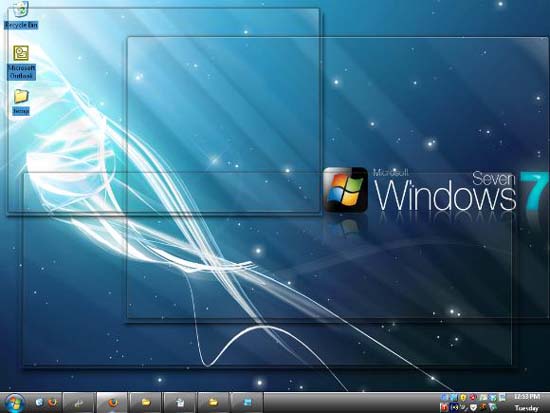
Task: Select the Microsoft Outlook desktop icon
Action: (21, 53)
